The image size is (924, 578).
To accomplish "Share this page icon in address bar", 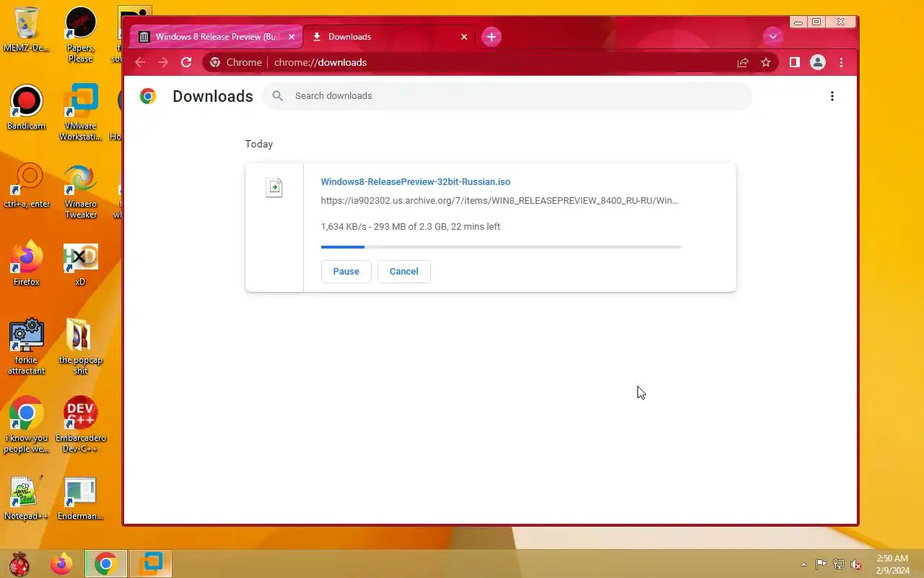I will [743, 62].
